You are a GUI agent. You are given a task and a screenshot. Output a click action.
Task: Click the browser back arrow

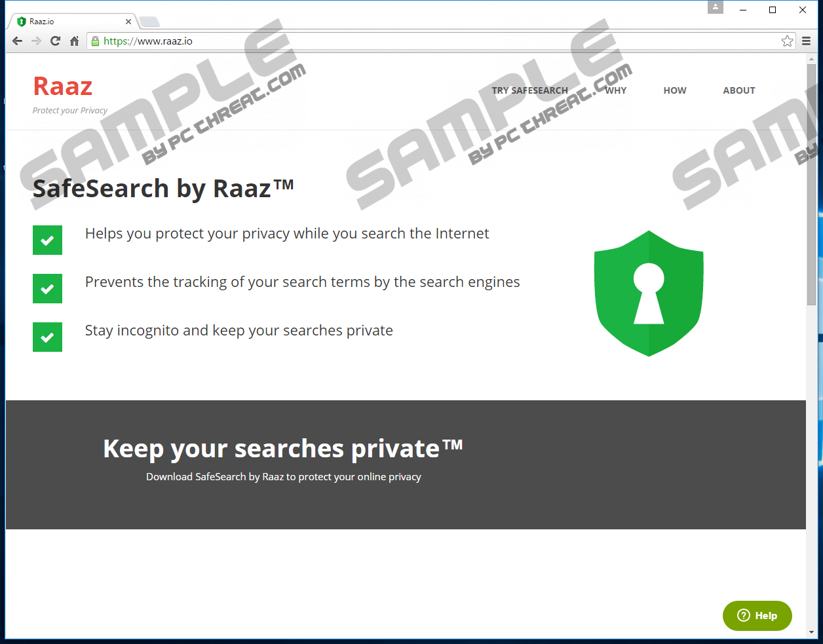pyautogui.click(x=18, y=41)
